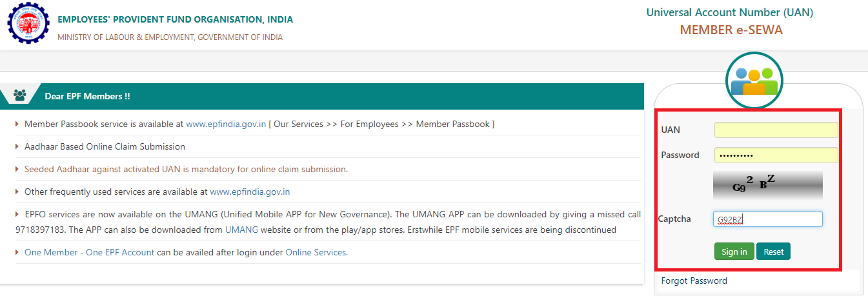The image size is (868, 296).
Task: Click the Captcha text box
Action: [x=767, y=219]
